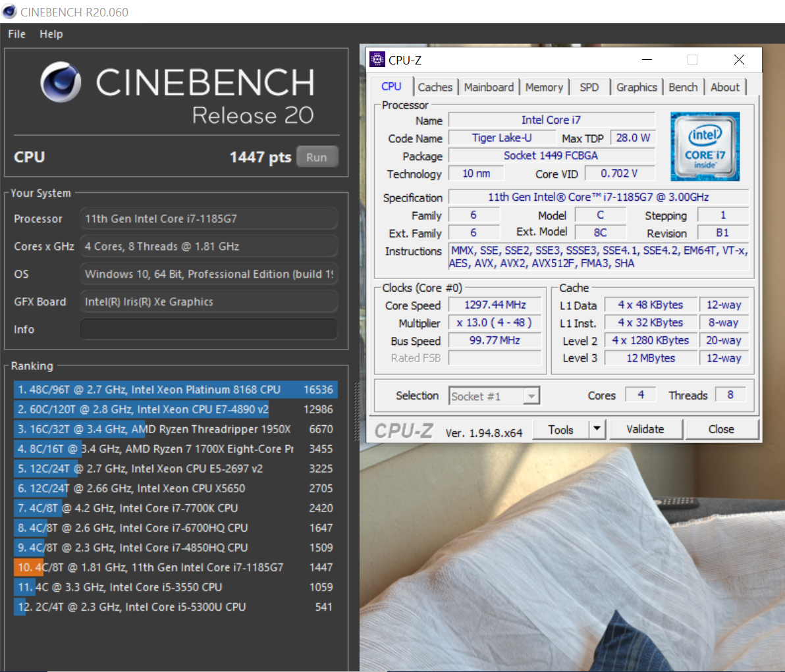785x672 pixels.
Task: Click the Technology value 10 nm
Action: click(476, 174)
